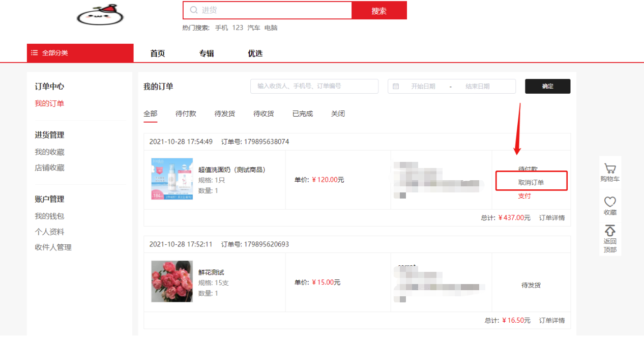Click 取消订单 on the first order
The image size is (644, 337).
pyautogui.click(x=531, y=182)
